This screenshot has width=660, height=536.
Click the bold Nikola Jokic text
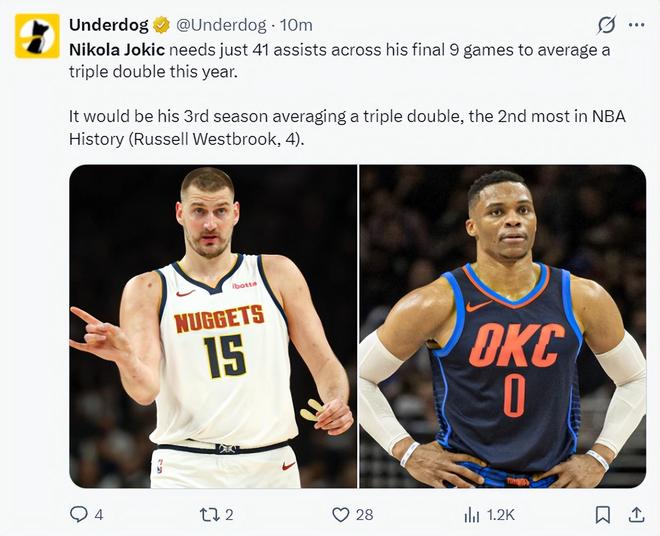click(116, 50)
